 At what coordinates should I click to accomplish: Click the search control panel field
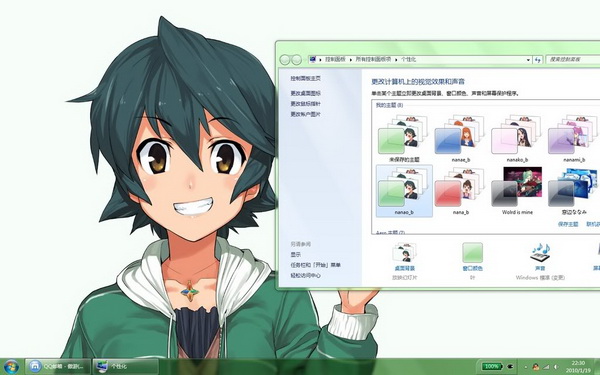tap(573, 60)
